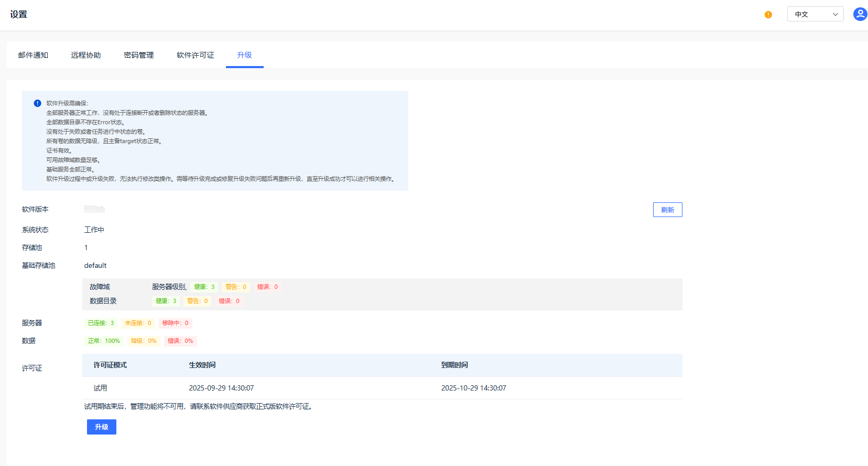Select the 数据目录 错误: 0 tag
The height and width of the screenshot is (466, 868).
pos(229,301)
